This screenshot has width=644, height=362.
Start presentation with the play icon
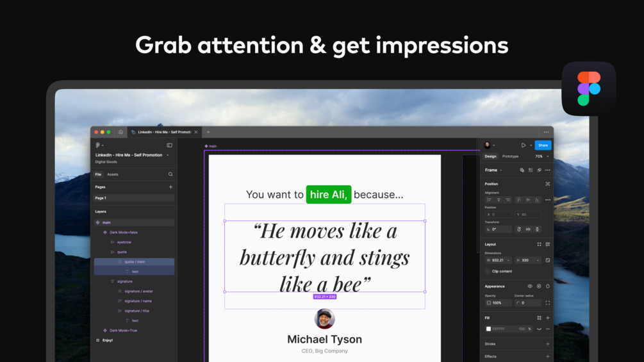coord(524,145)
